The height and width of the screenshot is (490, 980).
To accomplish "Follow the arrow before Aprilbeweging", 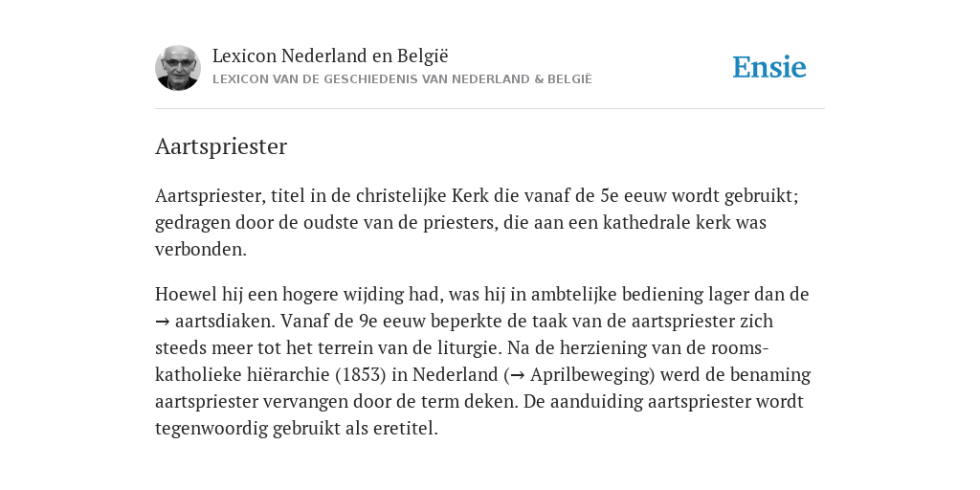I will pyautogui.click(x=518, y=375).
